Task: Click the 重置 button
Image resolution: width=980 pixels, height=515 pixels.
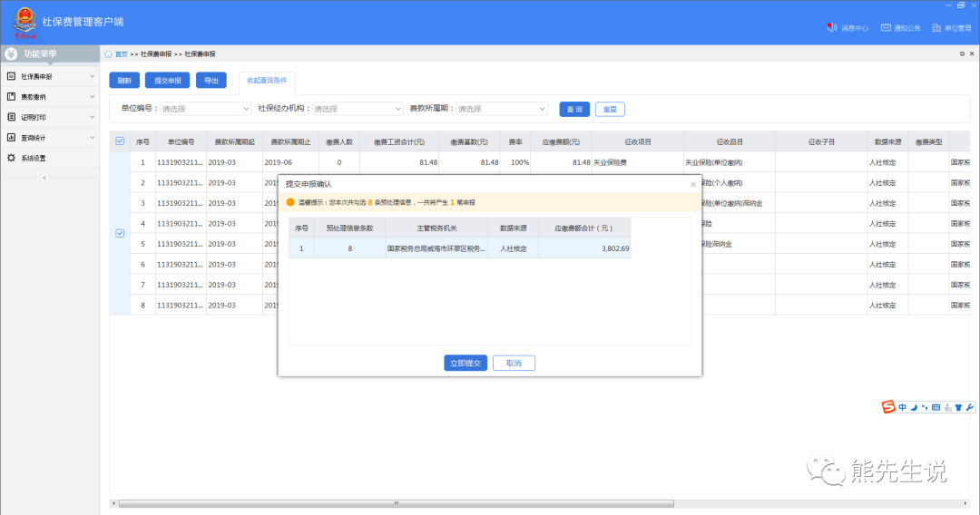Action: [x=610, y=109]
